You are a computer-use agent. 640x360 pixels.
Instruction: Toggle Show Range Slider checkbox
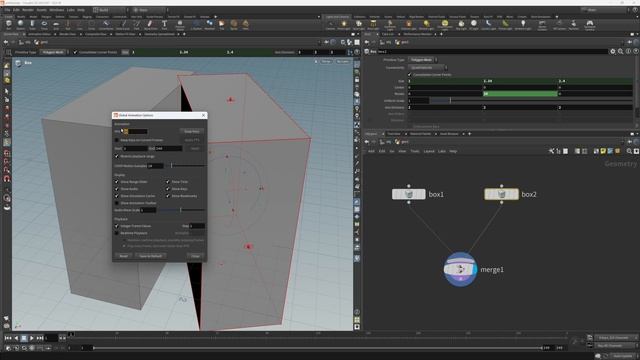point(117,182)
